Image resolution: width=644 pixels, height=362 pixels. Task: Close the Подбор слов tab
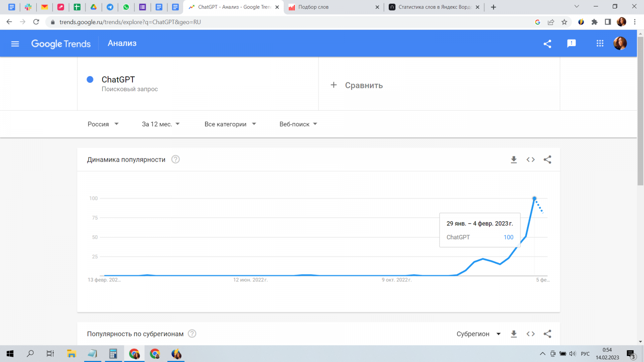point(377,7)
